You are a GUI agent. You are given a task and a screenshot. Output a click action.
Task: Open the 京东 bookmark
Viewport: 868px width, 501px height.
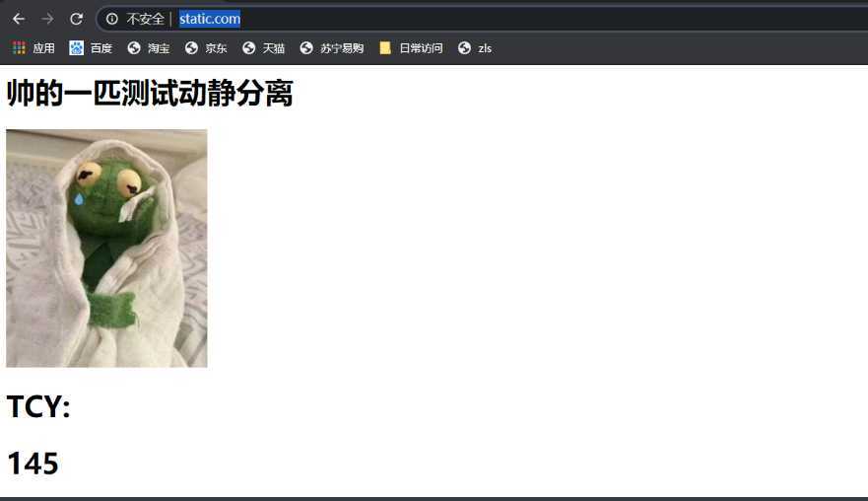(206, 48)
